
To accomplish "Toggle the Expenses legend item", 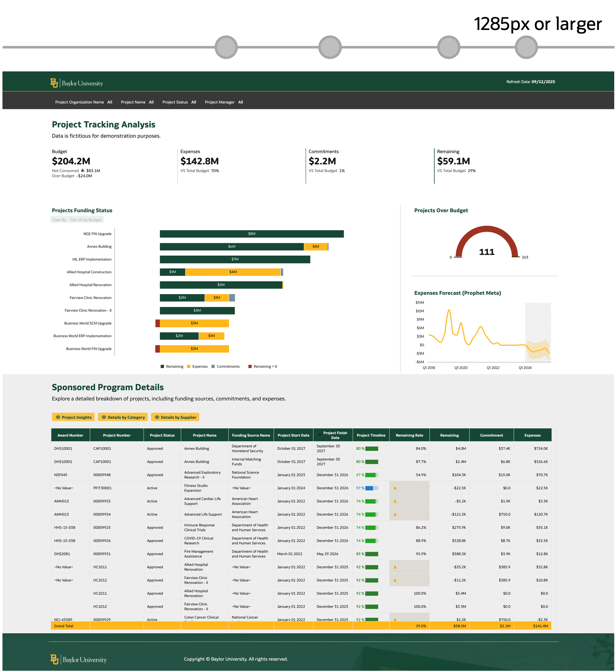I will tap(198, 366).
